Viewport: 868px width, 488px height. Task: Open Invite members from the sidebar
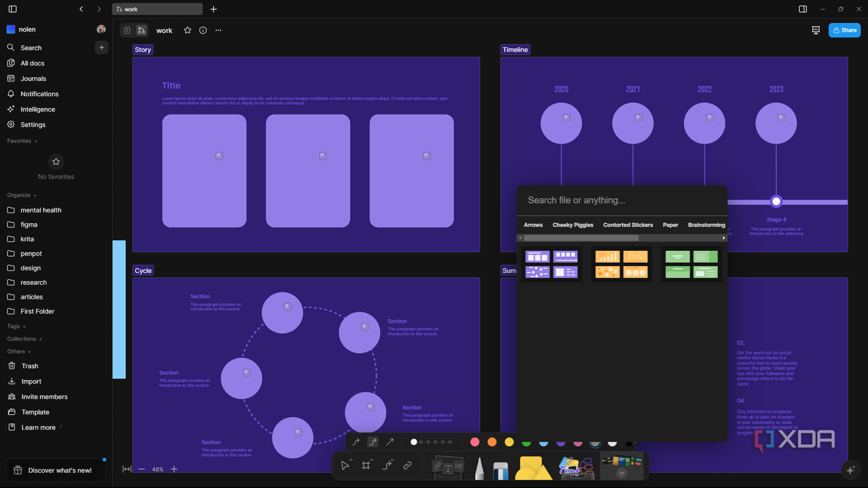(44, 396)
